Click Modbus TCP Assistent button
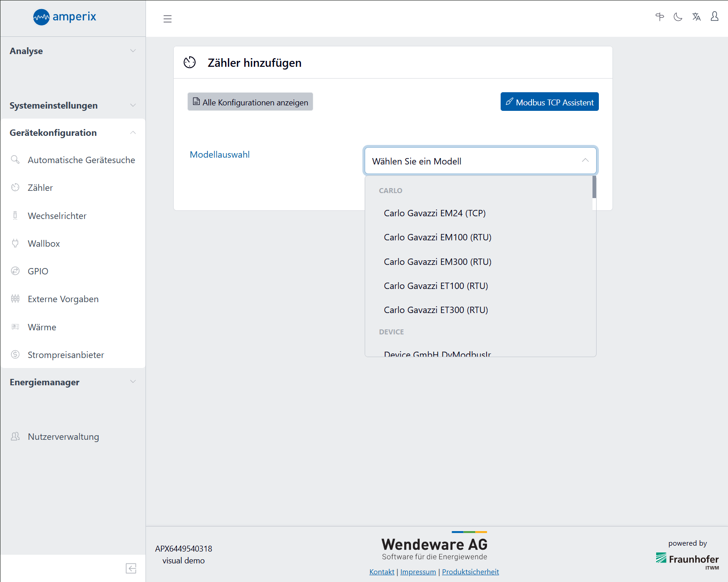This screenshot has height=582, width=728. pyautogui.click(x=549, y=102)
